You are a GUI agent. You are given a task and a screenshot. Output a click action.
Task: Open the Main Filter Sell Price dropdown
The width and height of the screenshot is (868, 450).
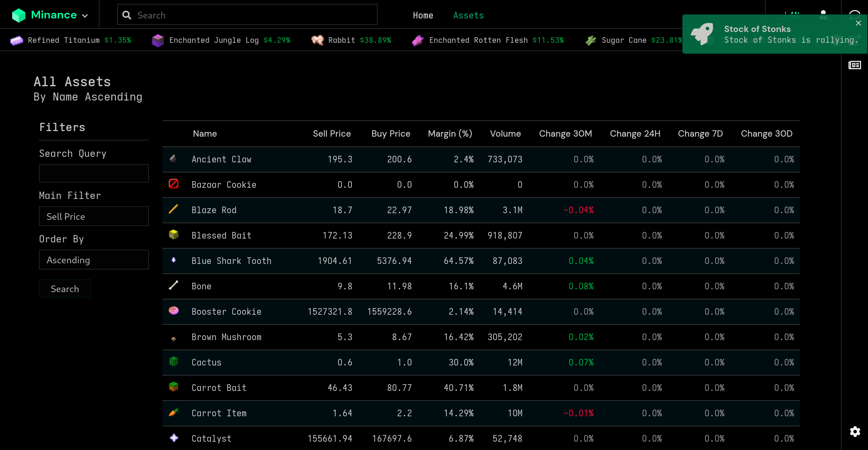click(94, 216)
